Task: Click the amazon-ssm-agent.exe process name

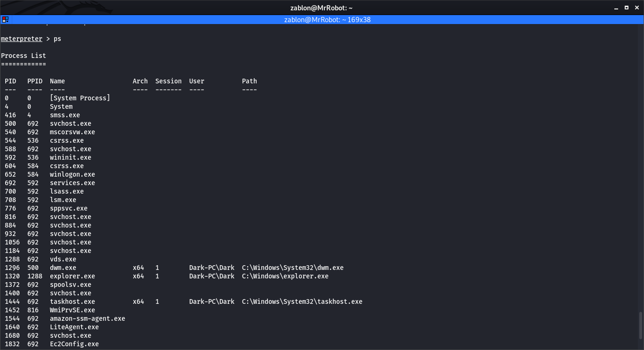Action: [88, 318]
